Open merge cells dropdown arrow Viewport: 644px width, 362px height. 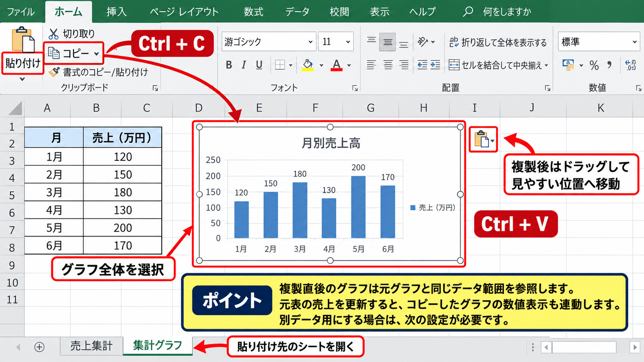pyautogui.click(x=546, y=65)
